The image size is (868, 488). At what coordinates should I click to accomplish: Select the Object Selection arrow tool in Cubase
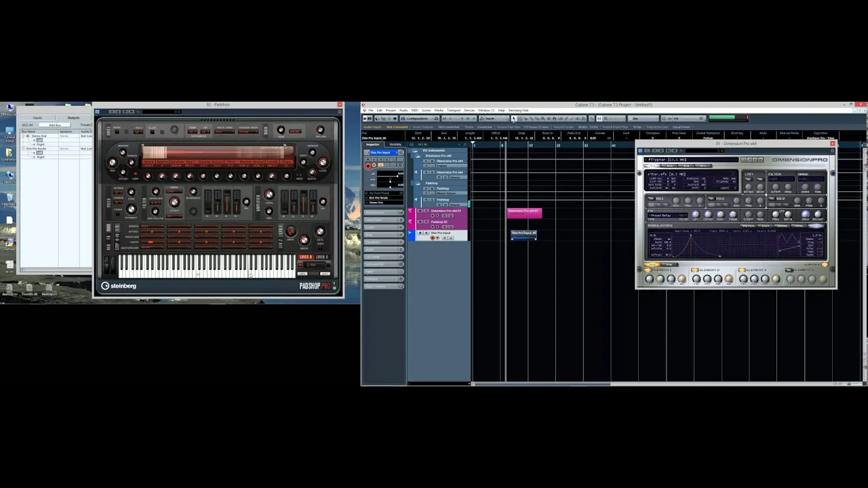pos(514,119)
